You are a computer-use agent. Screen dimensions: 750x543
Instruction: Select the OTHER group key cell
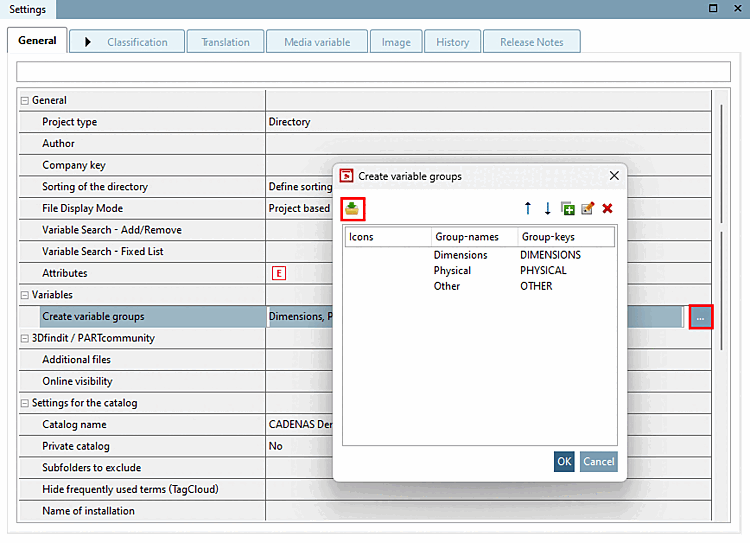536,286
